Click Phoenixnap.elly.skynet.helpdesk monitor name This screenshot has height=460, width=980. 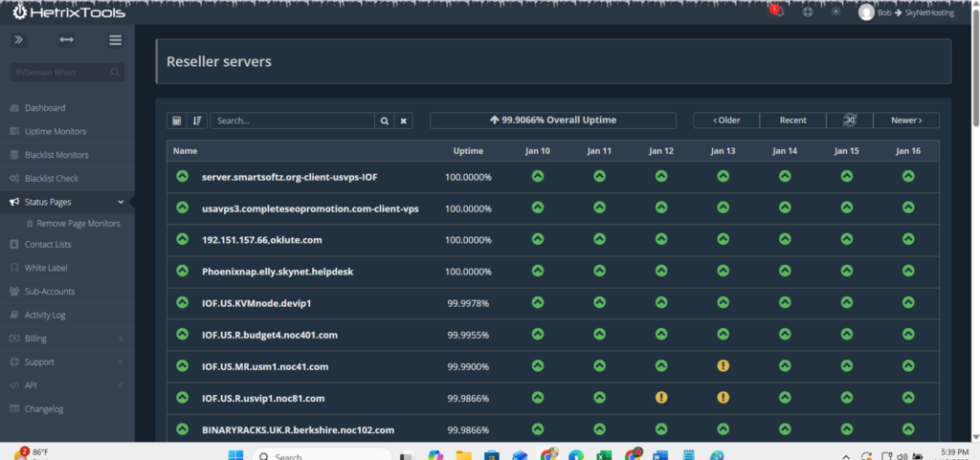(x=278, y=273)
